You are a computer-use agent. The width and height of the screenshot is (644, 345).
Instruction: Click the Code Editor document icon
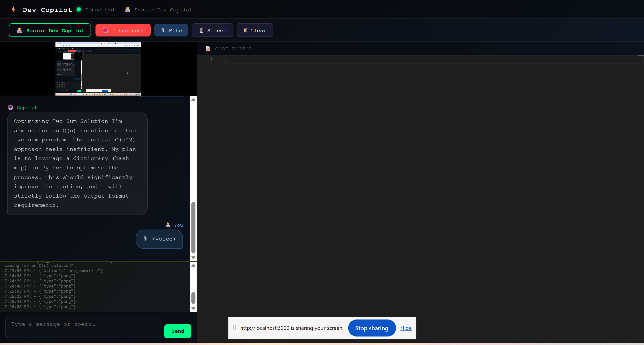click(x=208, y=49)
